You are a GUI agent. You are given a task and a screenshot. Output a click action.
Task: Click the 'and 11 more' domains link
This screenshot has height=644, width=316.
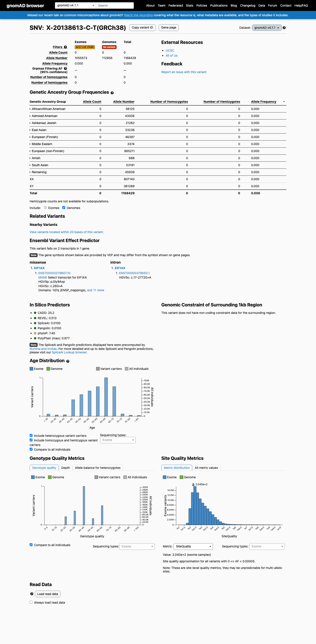pos(95,290)
